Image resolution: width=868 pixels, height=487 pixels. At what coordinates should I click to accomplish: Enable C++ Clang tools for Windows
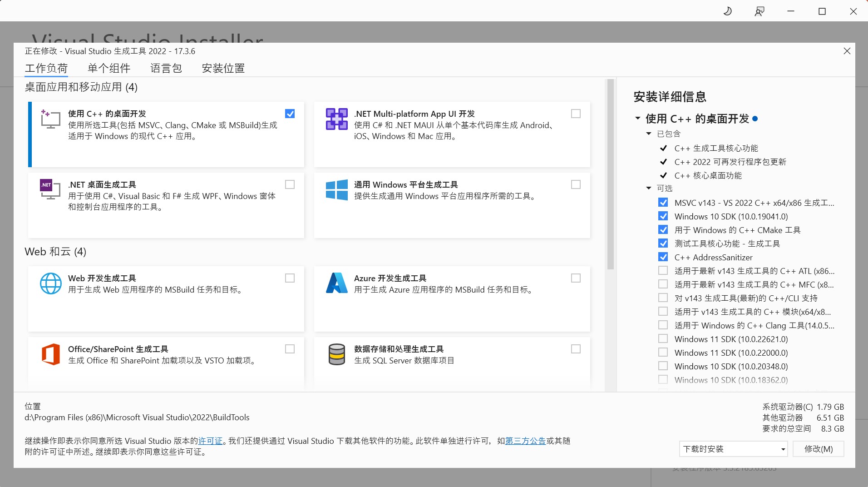[x=663, y=325]
